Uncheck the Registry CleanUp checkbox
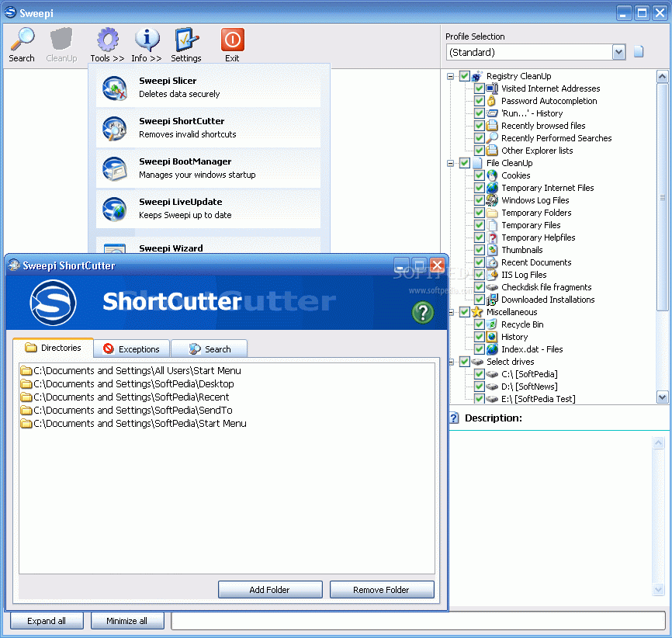Image resolution: width=672 pixels, height=638 pixels. [x=465, y=76]
